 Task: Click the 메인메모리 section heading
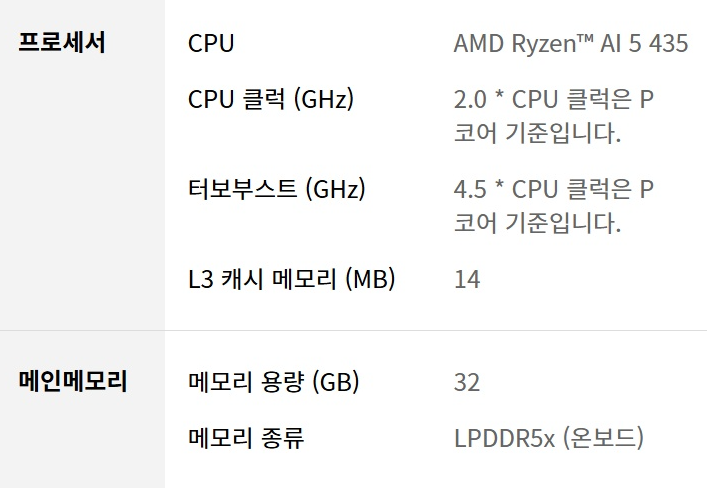[73, 381]
